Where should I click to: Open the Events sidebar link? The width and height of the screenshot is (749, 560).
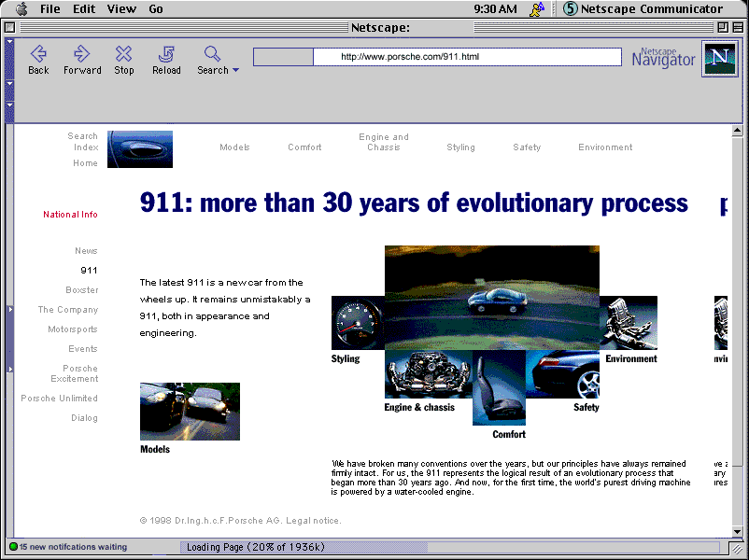click(x=83, y=349)
